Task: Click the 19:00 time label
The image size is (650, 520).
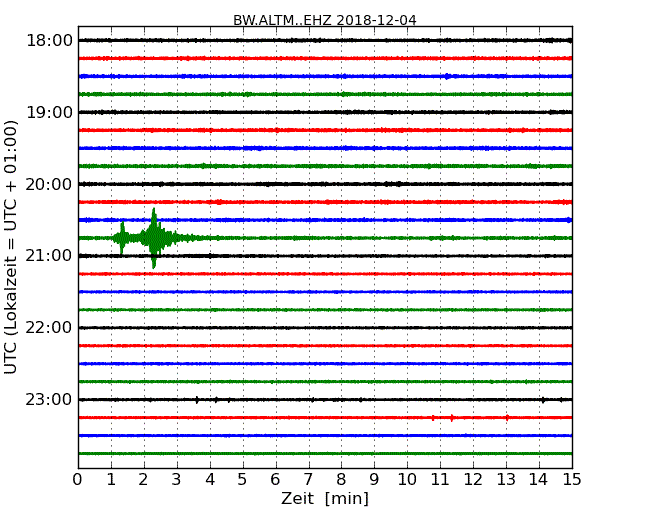Action: click(49, 112)
